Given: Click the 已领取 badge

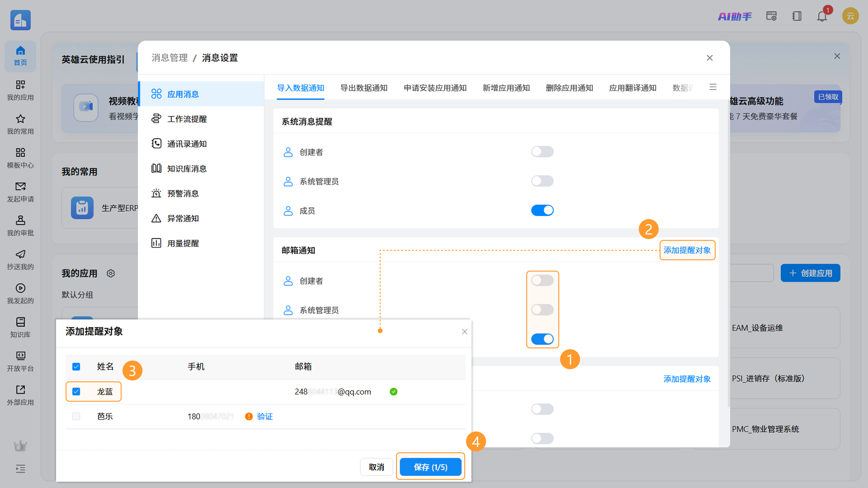Looking at the screenshot, I should point(828,97).
